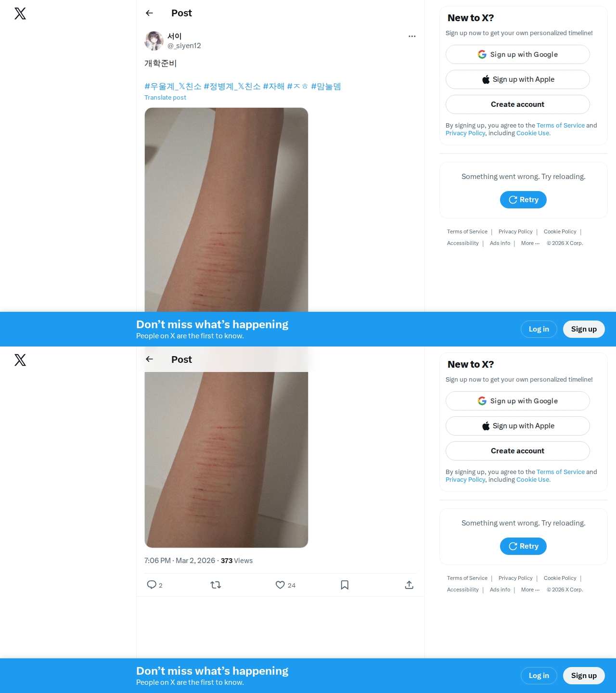Click the share upload icon on the post
616x693 pixels.
(x=409, y=585)
